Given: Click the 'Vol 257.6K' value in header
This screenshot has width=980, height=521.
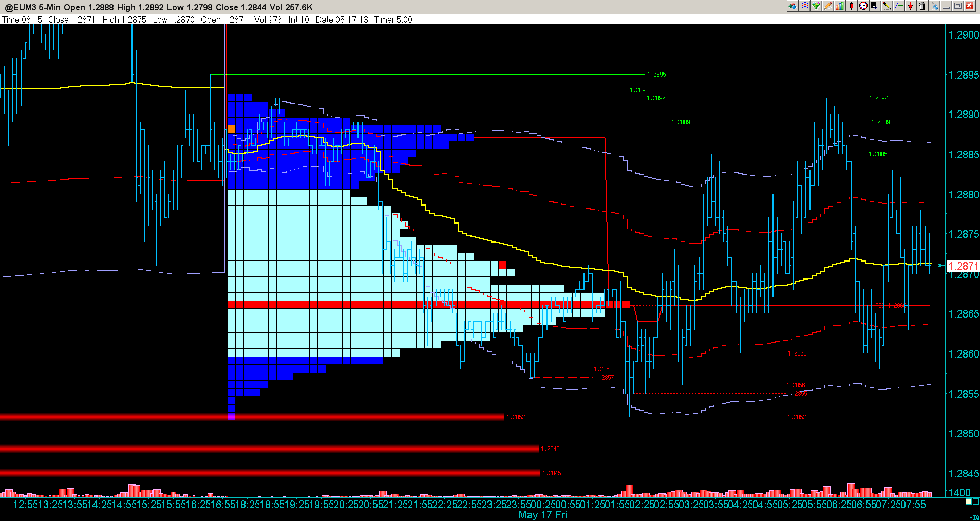Looking at the screenshot, I should (292, 7).
